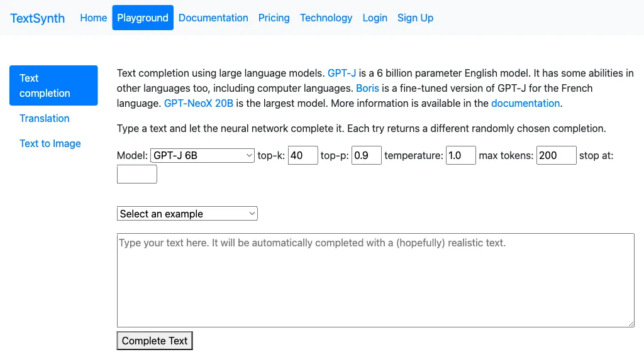The height and width of the screenshot is (362, 644).
Task: Click the TextSynth logo
Action: tap(37, 18)
